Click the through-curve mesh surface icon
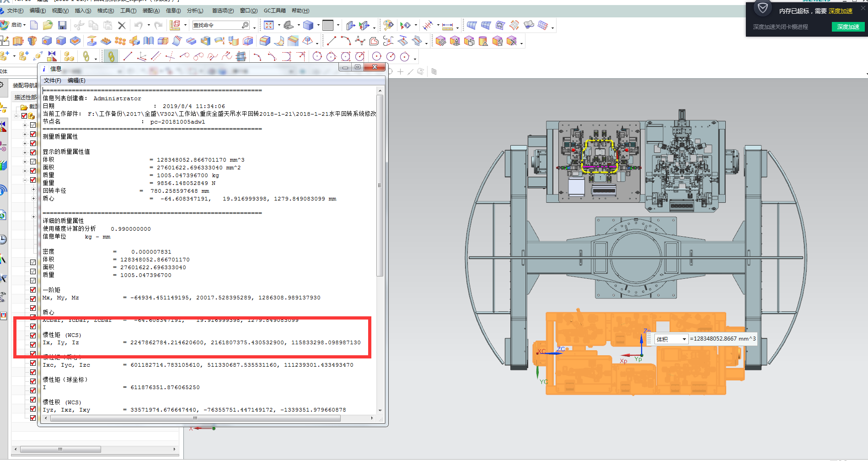The width and height of the screenshot is (868, 461). point(486,26)
